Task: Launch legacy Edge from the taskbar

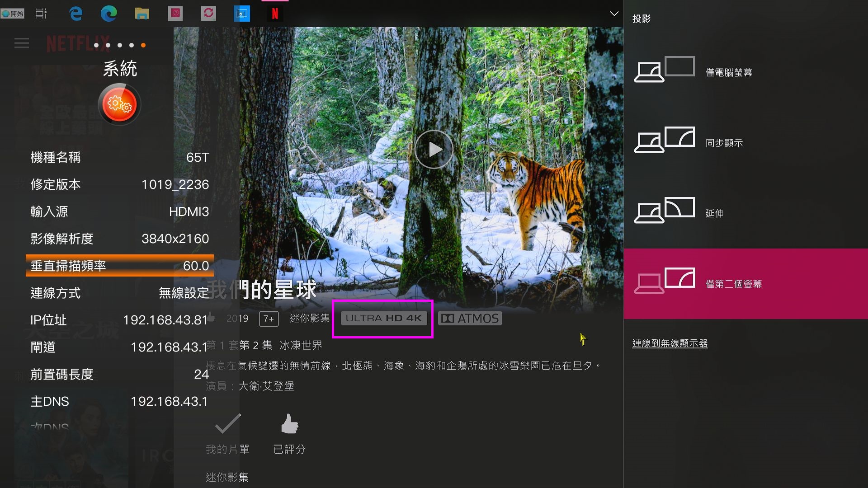Action: point(76,14)
